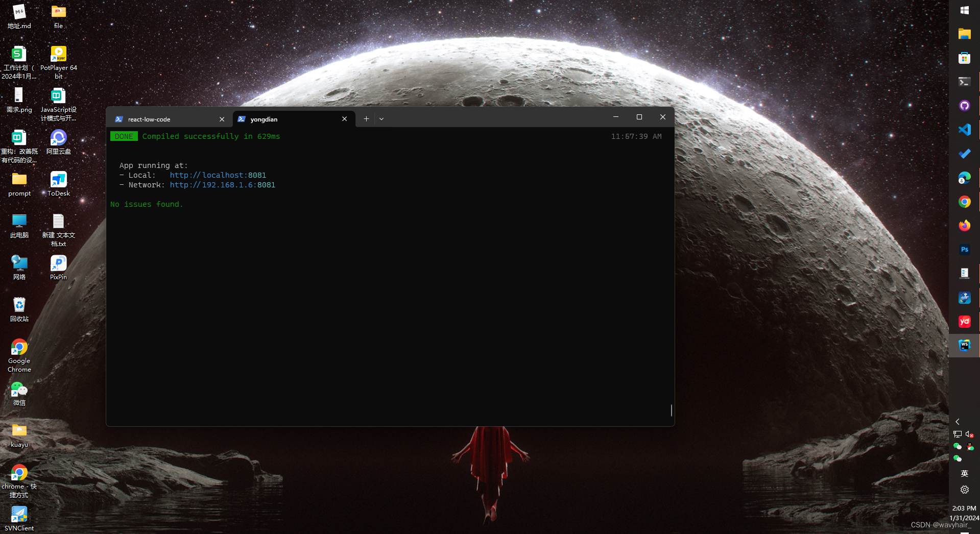Toggle the 英 input language indicator
980x534 pixels.
tap(964, 473)
